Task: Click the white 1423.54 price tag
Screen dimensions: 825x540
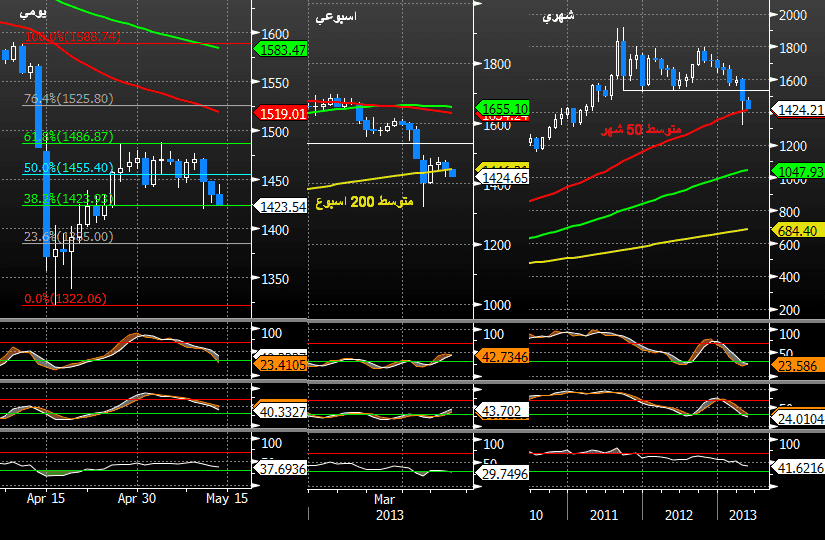Action: coord(280,206)
